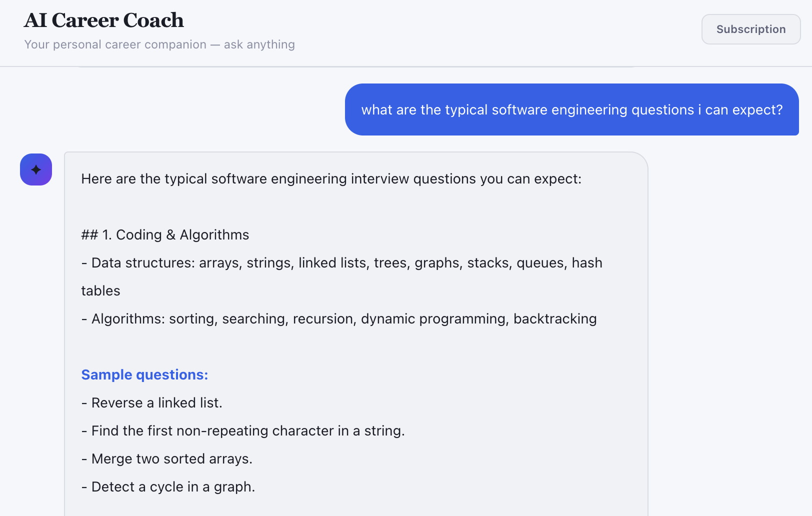Viewport: 812px width, 516px height.
Task: Select the Data structures bullet line
Action: (342, 262)
